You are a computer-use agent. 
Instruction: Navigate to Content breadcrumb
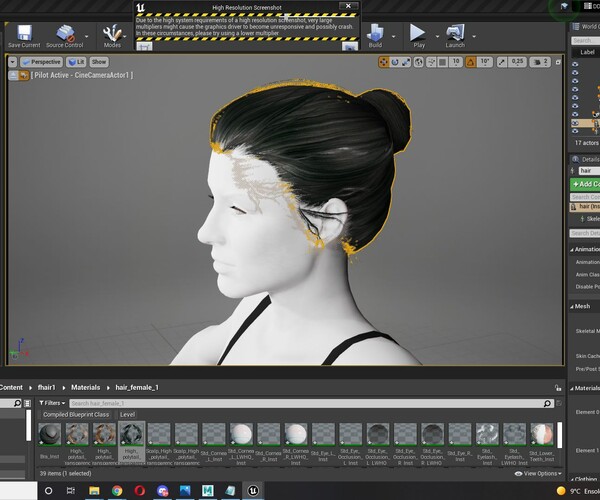(11, 388)
